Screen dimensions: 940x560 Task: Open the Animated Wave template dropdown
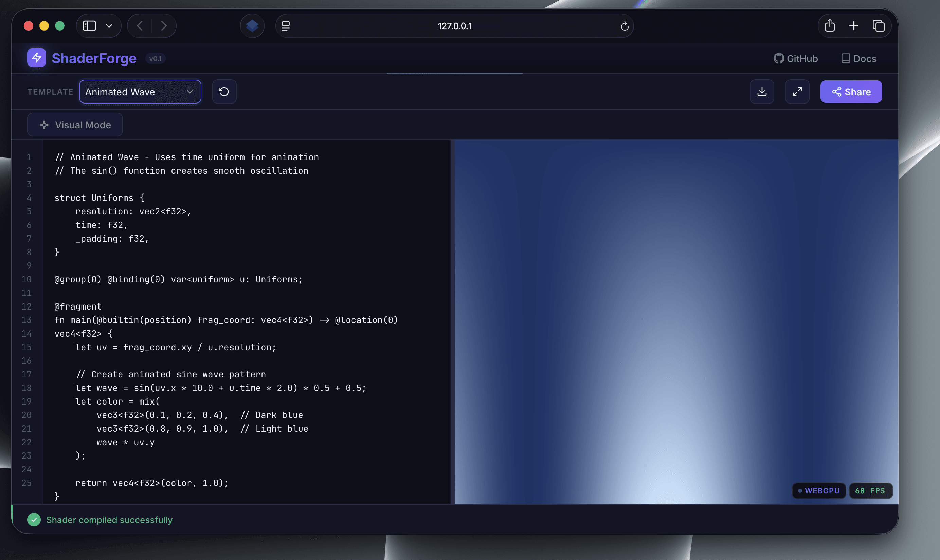[x=140, y=92]
